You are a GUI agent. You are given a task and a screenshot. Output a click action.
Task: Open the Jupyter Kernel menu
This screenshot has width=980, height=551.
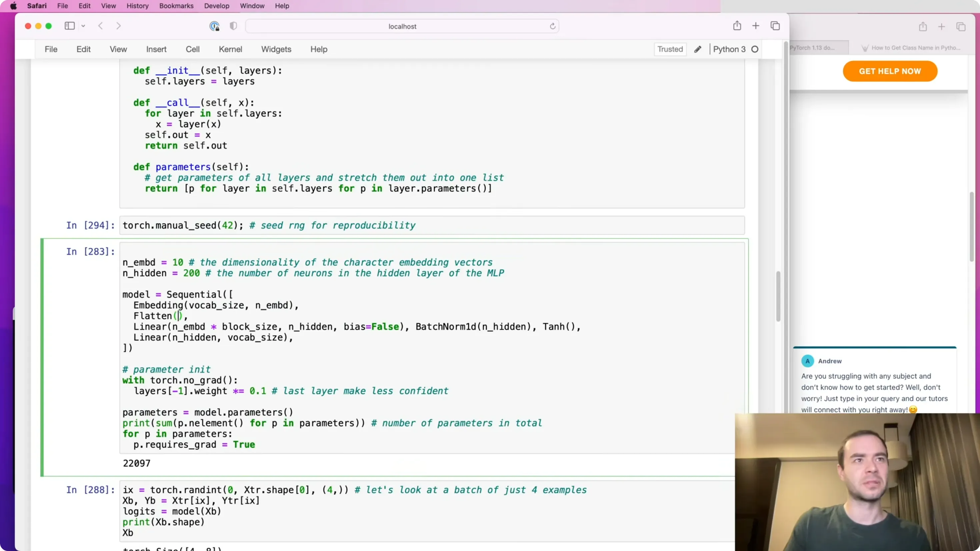click(230, 49)
